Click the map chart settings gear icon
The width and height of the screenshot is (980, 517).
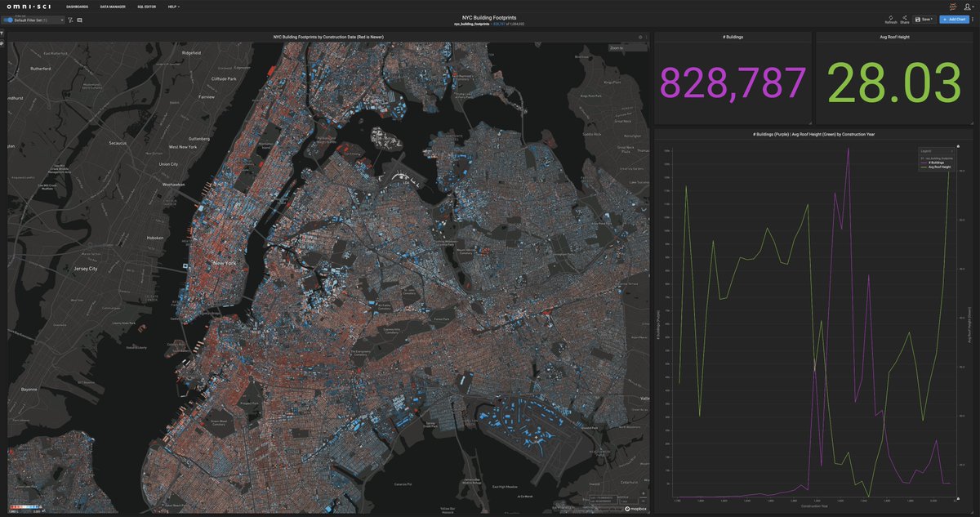(639, 37)
